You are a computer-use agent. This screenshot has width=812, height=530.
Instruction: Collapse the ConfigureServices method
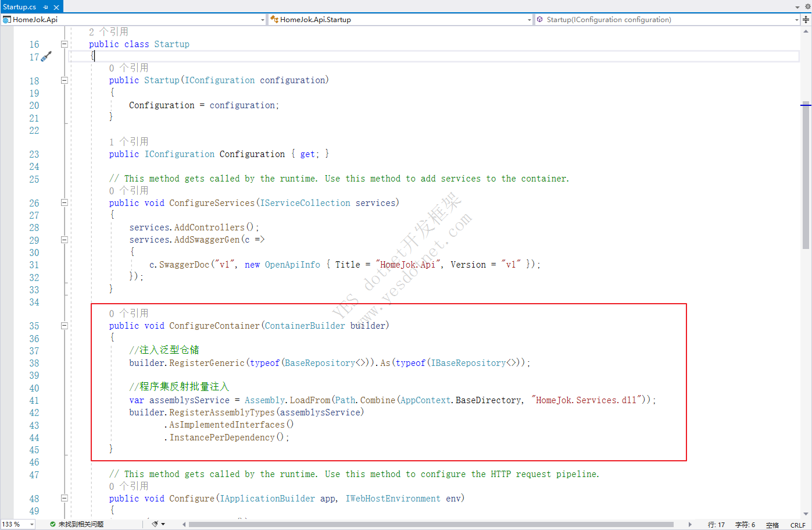65,203
